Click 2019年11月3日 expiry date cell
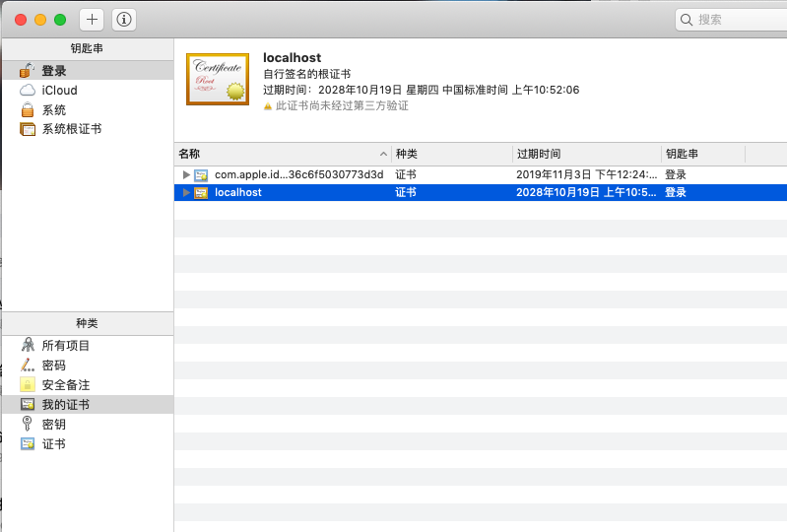 [x=586, y=174]
